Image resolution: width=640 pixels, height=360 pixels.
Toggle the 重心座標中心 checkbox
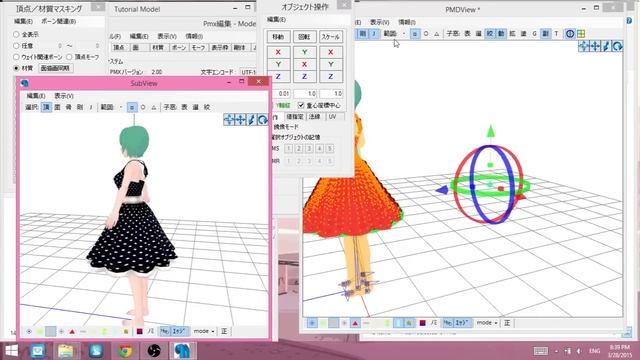coord(301,105)
